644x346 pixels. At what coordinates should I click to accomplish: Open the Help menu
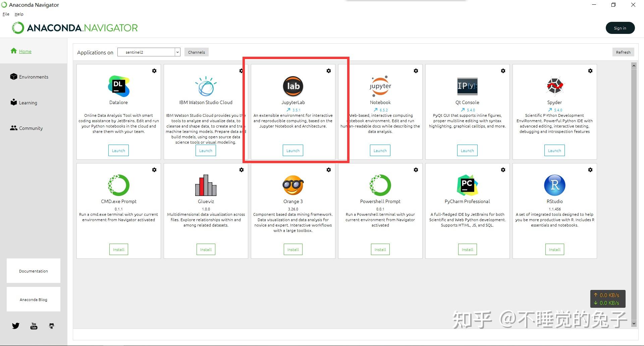click(x=19, y=14)
